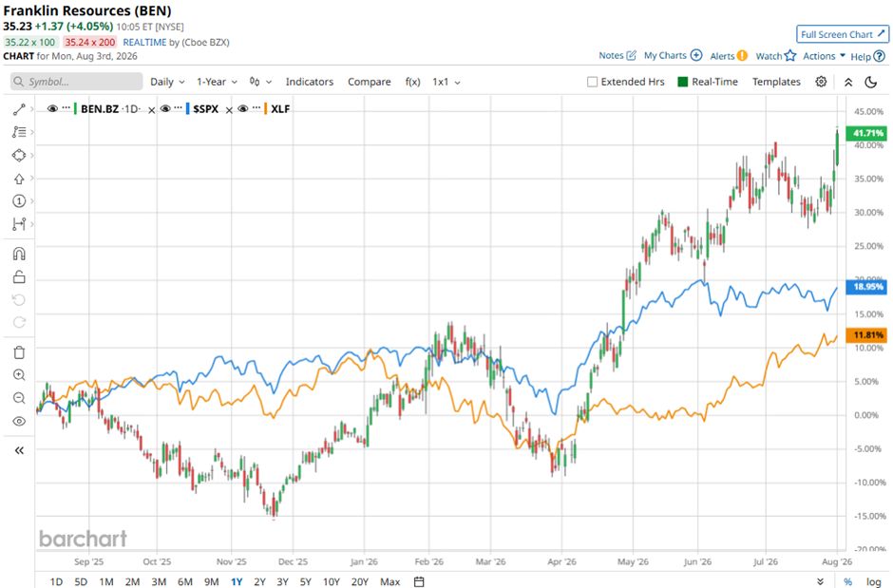Toggle percent scale button
Image resolution: width=893 pixels, height=588 pixels.
848,581
